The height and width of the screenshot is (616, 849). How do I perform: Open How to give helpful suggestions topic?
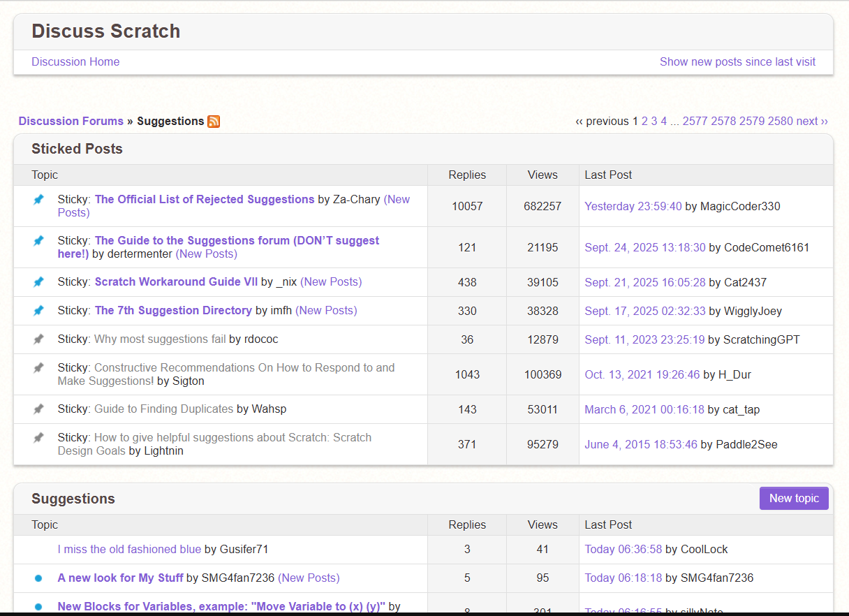[x=232, y=437]
